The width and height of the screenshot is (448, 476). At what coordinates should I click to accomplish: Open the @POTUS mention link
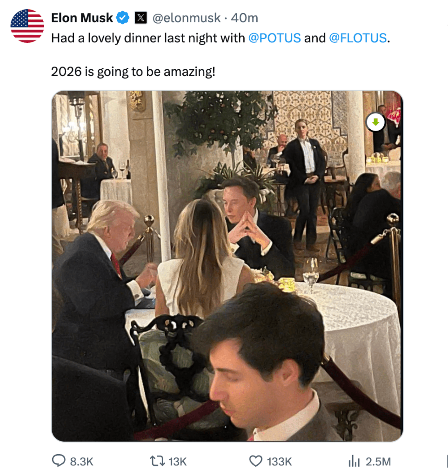(274, 38)
